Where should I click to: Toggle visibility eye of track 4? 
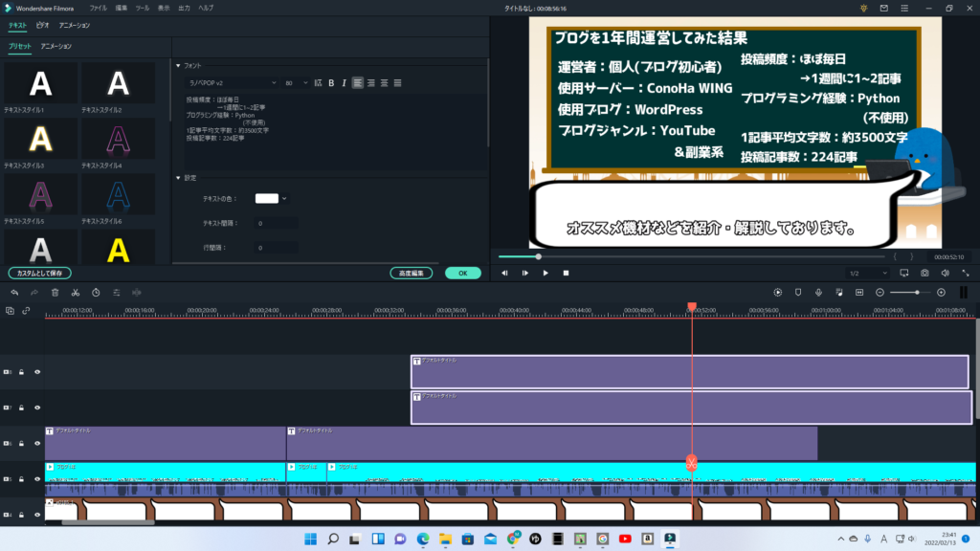37,515
